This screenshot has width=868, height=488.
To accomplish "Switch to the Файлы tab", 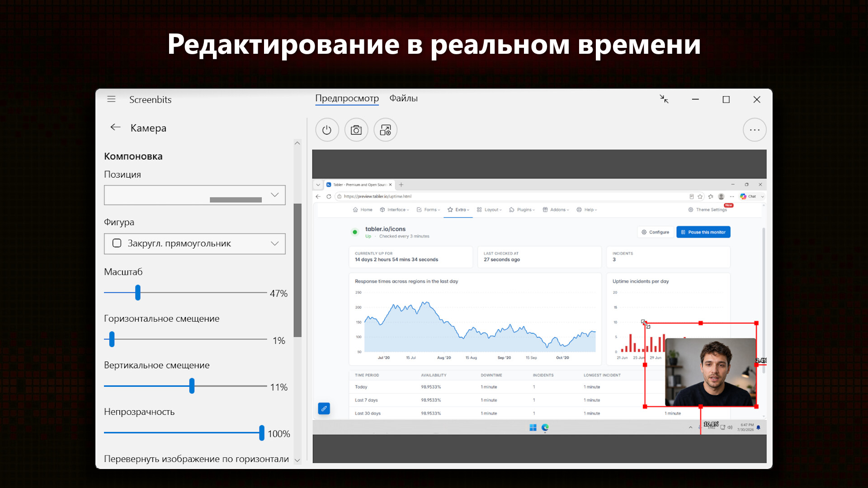I will pyautogui.click(x=403, y=98).
